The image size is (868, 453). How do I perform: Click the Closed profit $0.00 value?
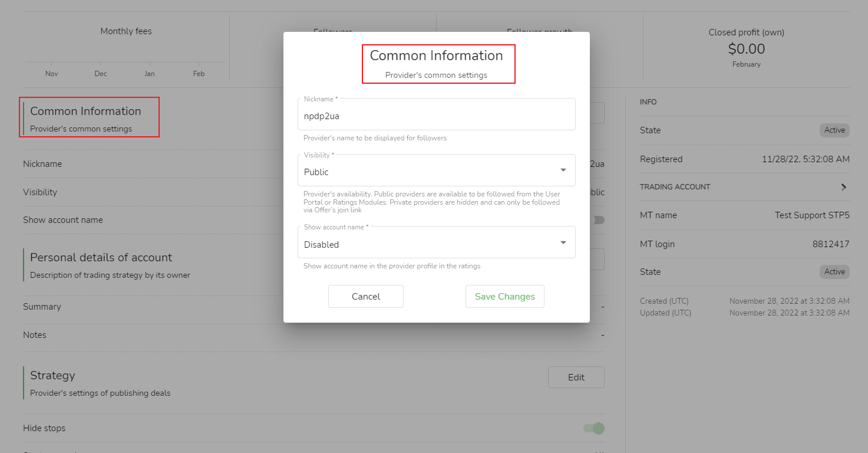point(746,49)
